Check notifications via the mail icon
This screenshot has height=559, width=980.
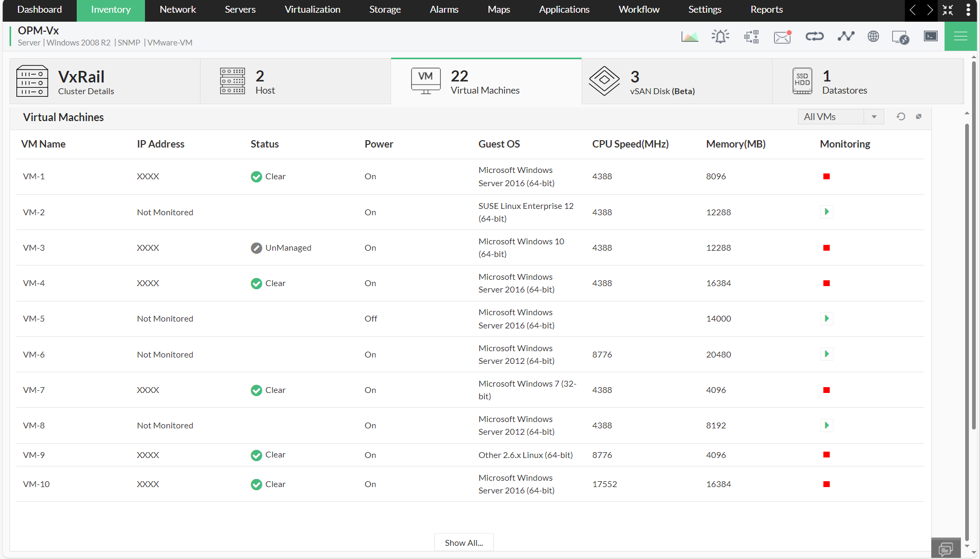coord(782,36)
